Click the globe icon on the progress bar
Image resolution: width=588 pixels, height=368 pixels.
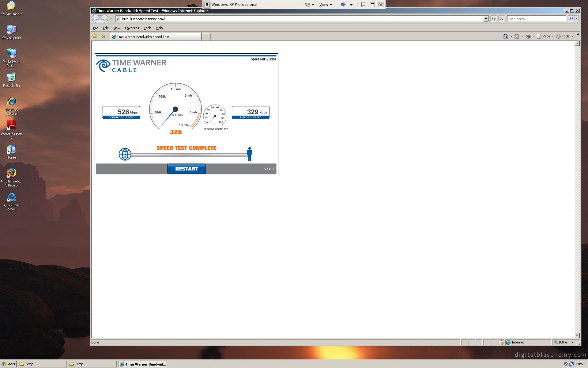click(x=125, y=154)
